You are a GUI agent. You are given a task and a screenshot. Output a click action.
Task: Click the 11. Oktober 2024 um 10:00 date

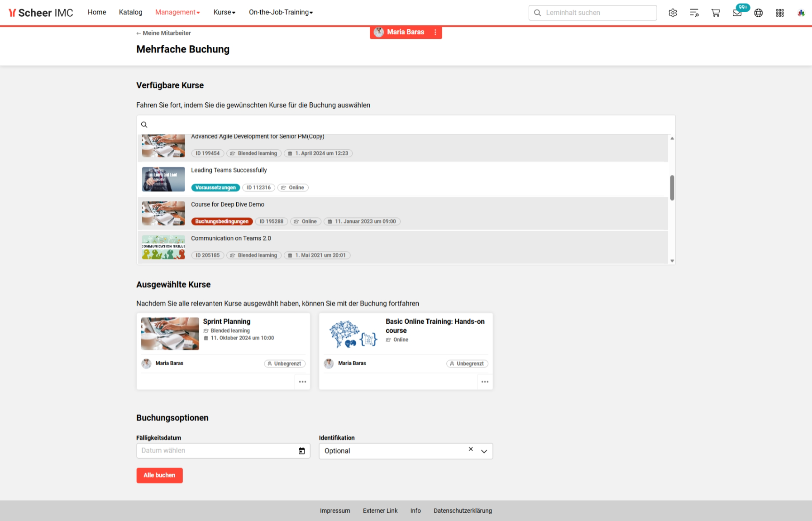click(x=239, y=338)
